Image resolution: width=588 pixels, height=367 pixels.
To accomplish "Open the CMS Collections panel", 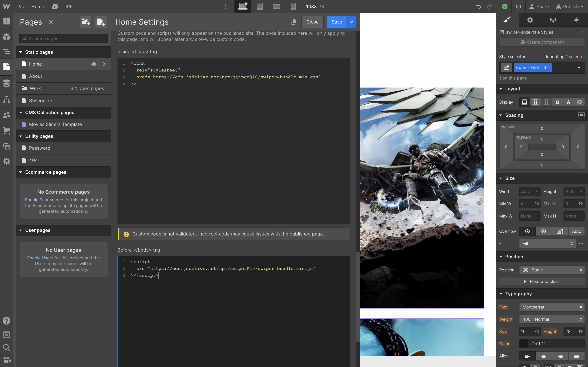I will [x=7, y=83].
